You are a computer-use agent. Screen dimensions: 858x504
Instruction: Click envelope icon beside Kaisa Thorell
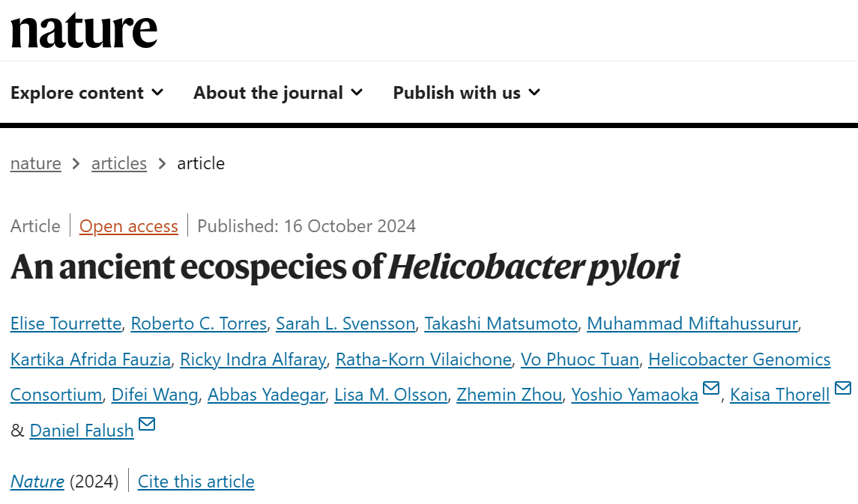point(842,388)
